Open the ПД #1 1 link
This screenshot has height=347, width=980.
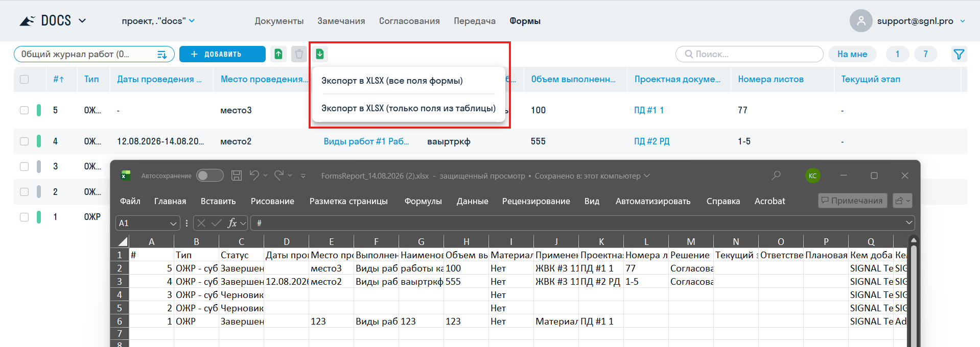pos(648,110)
